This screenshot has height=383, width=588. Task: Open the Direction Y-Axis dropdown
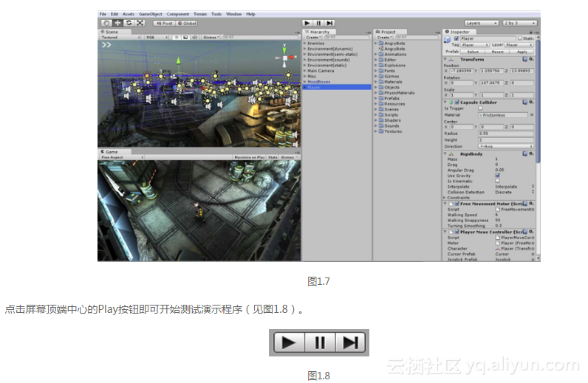point(506,147)
